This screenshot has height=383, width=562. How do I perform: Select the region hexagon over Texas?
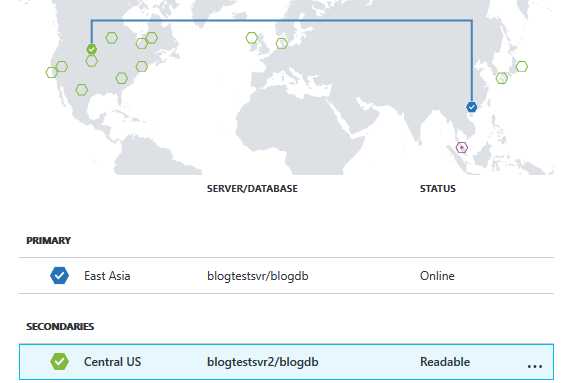pyautogui.click(x=82, y=90)
